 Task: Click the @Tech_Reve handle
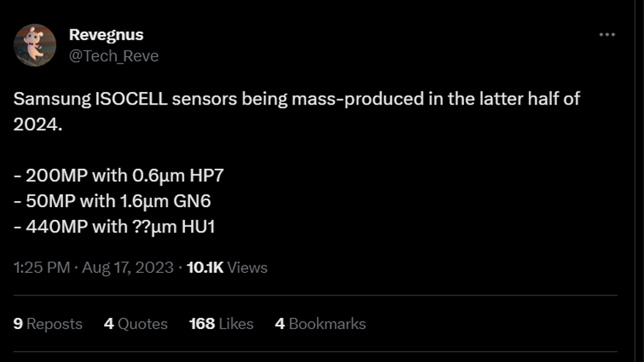(x=113, y=56)
